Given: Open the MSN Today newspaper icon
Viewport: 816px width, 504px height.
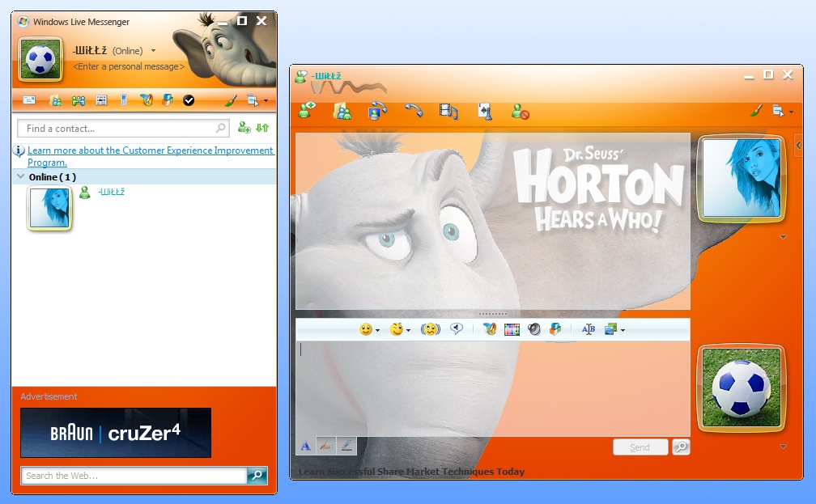Looking at the screenshot, I should (101, 100).
